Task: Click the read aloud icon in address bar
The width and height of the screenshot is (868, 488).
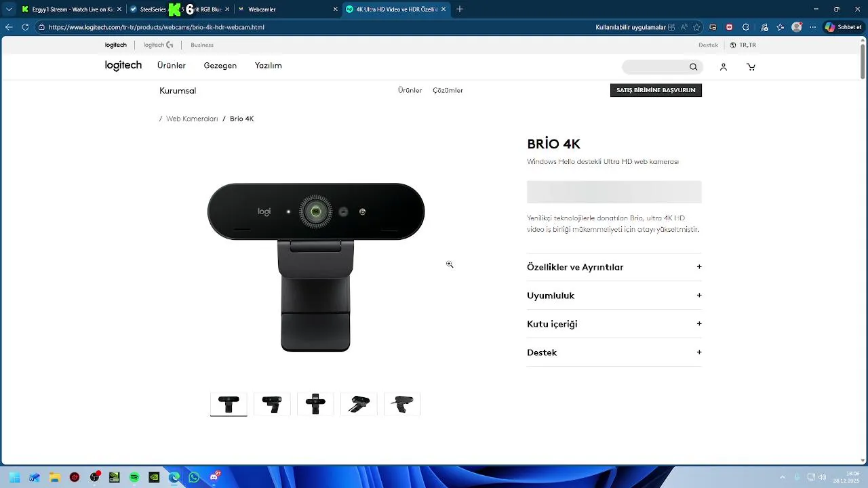Action: pos(684,27)
